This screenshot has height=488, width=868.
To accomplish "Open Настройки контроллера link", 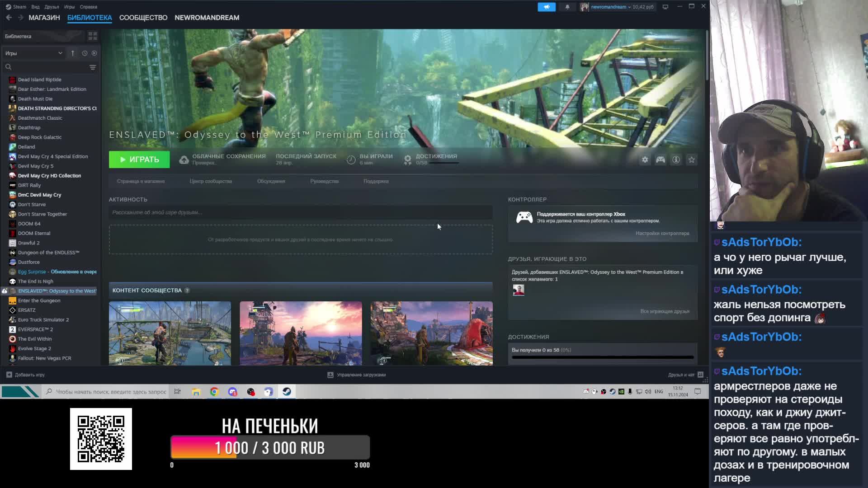I will 662,233.
